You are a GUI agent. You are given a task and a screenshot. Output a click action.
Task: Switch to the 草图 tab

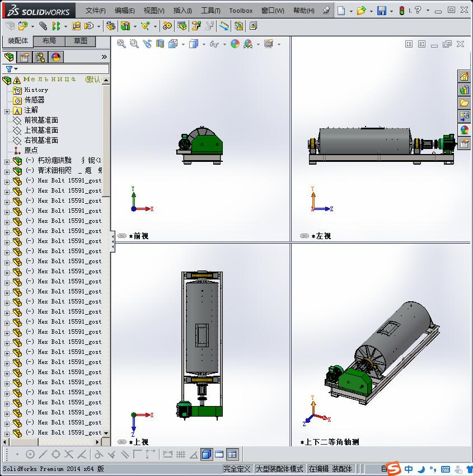click(81, 41)
